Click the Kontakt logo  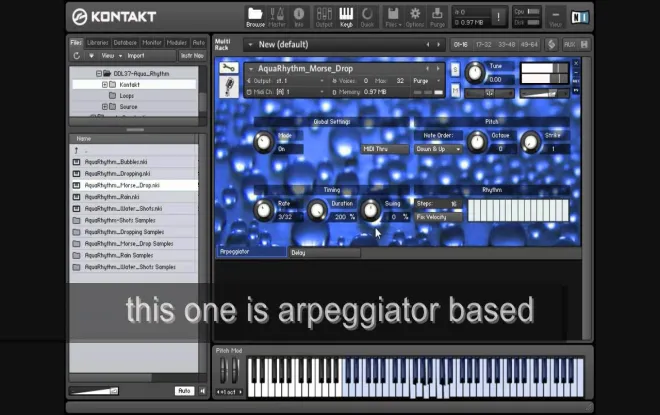tap(114, 17)
